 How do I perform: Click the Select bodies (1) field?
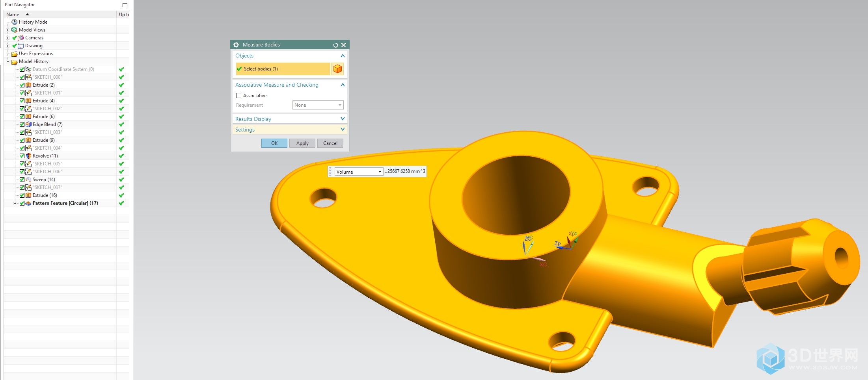point(283,69)
